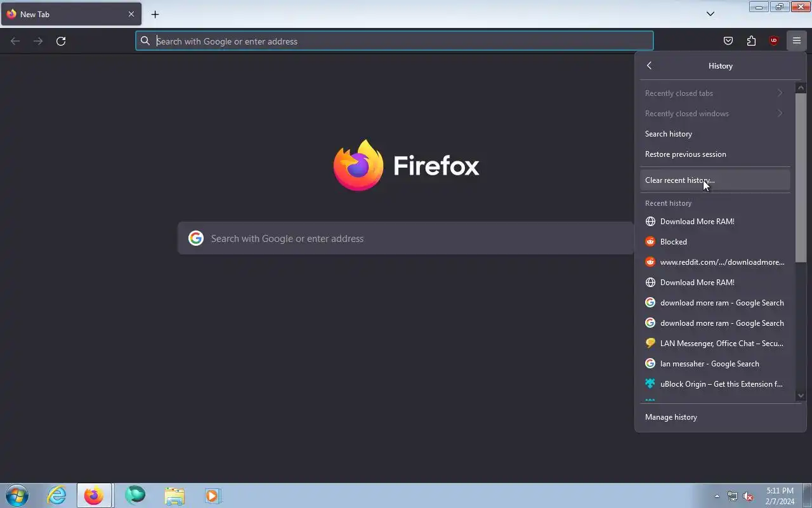Reload the current page
The width and height of the screenshot is (812, 508).
61,41
